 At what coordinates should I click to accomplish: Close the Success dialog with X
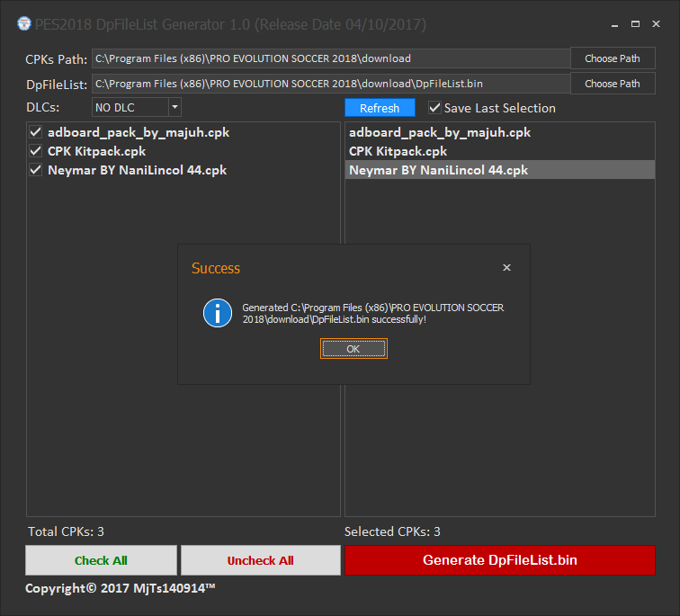tap(506, 267)
